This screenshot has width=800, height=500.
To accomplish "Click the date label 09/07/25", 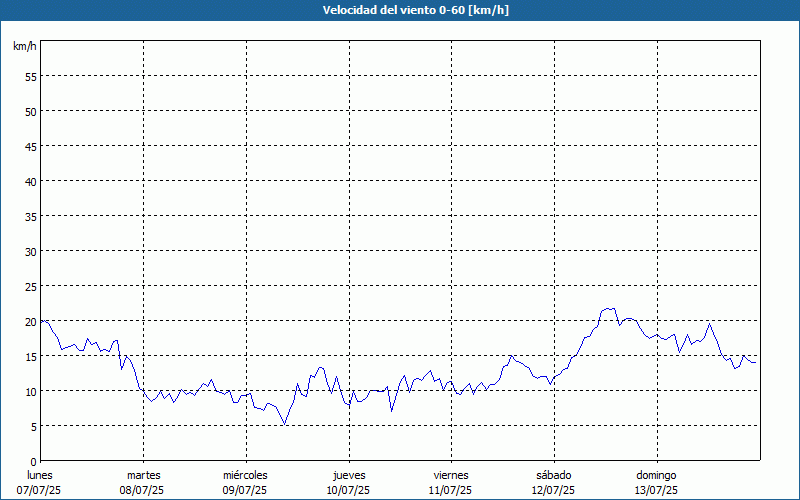I will click(244, 490).
